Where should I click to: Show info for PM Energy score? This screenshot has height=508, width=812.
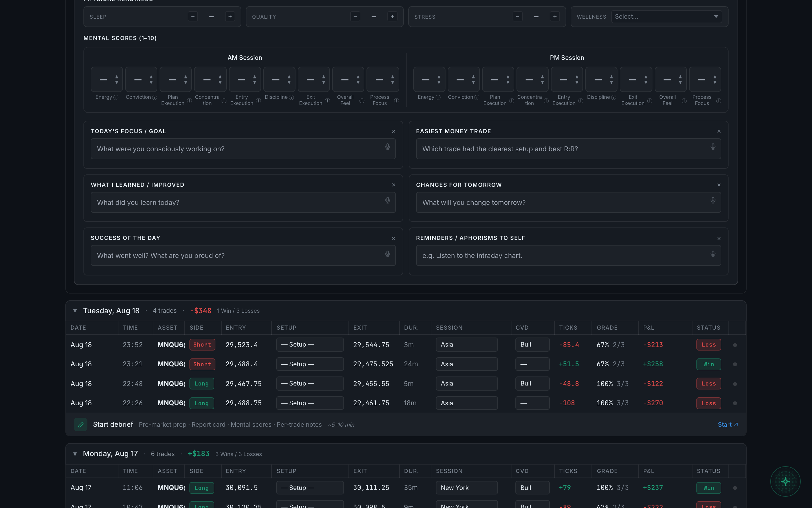click(x=438, y=97)
